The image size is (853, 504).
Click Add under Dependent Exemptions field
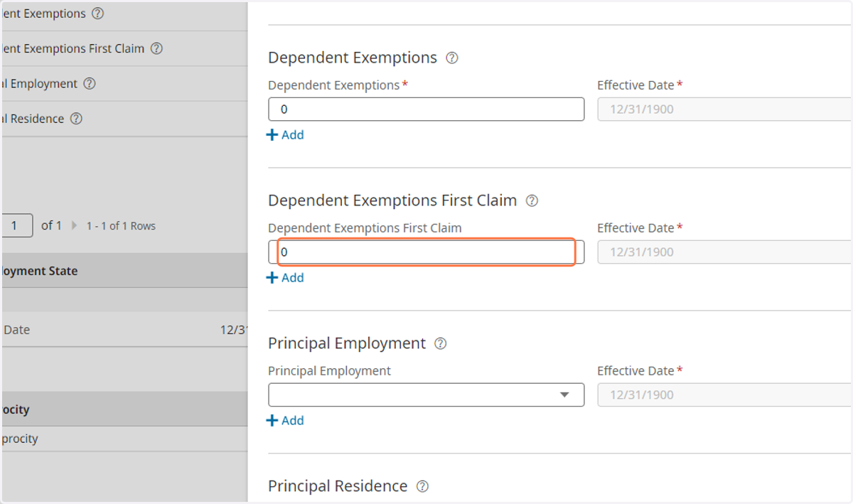click(x=285, y=135)
